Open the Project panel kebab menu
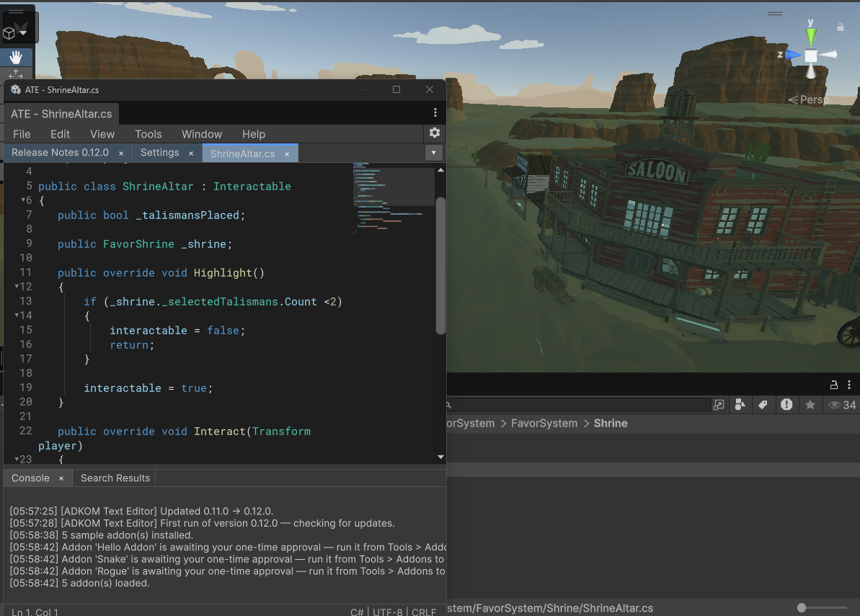The image size is (860, 616). point(849,385)
